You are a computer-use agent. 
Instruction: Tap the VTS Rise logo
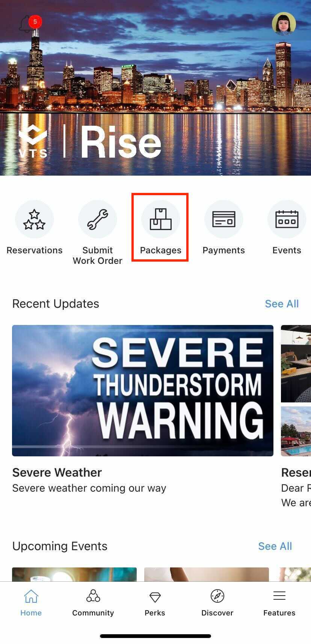tap(90, 141)
